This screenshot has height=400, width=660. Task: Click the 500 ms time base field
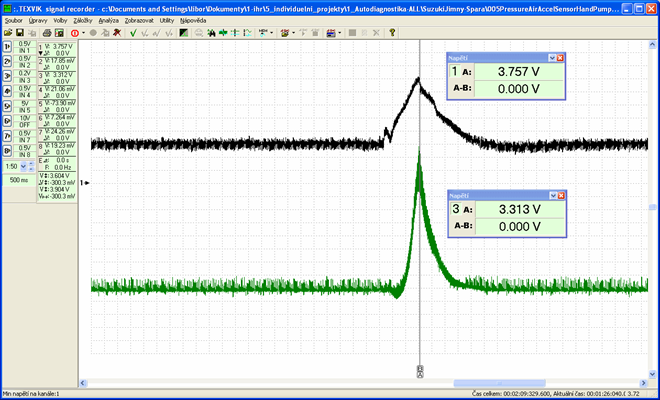[19, 180]
